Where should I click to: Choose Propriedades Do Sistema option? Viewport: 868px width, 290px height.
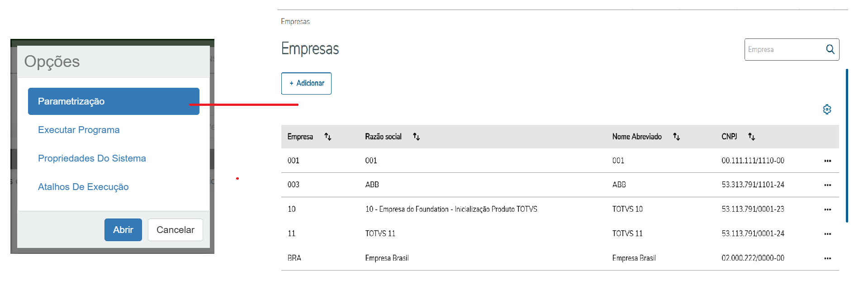click(92, 158)
